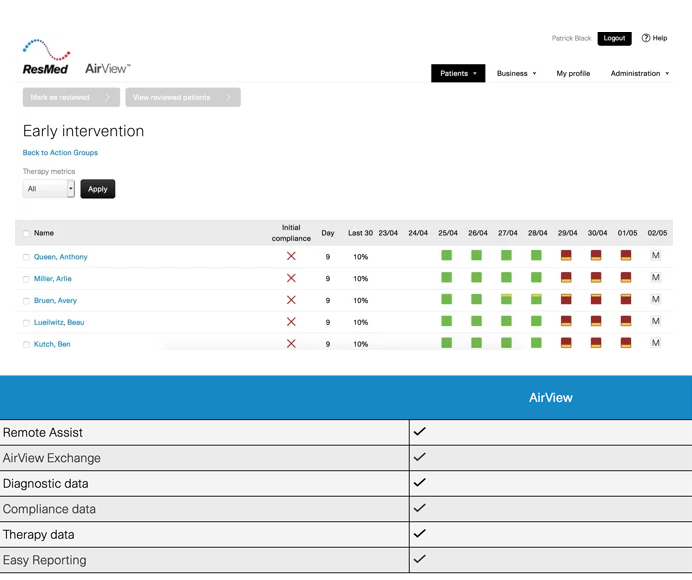Viewport: 692px width, 580px height.
Task: Click AirView Exchange row label
Action: [52, 458]
